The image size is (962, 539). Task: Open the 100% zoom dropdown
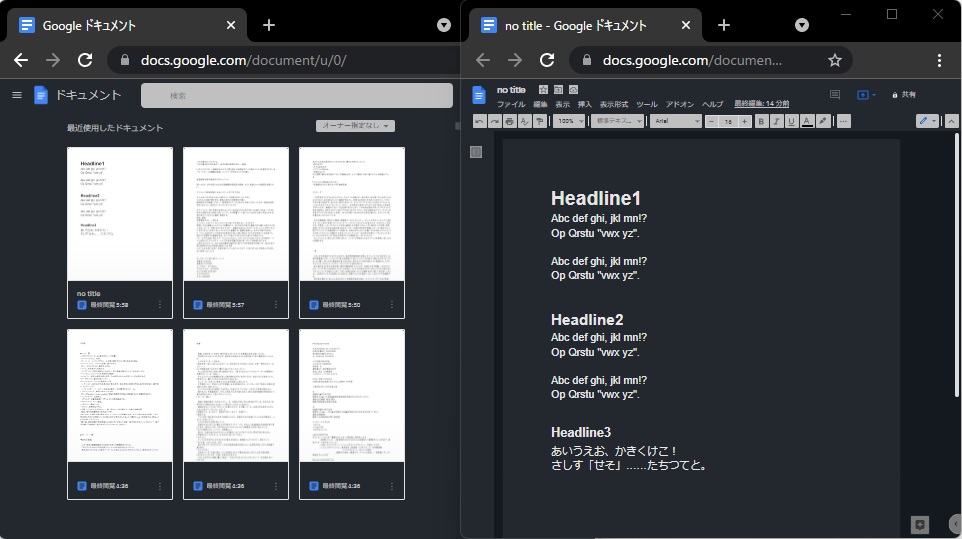coord(569,121)
